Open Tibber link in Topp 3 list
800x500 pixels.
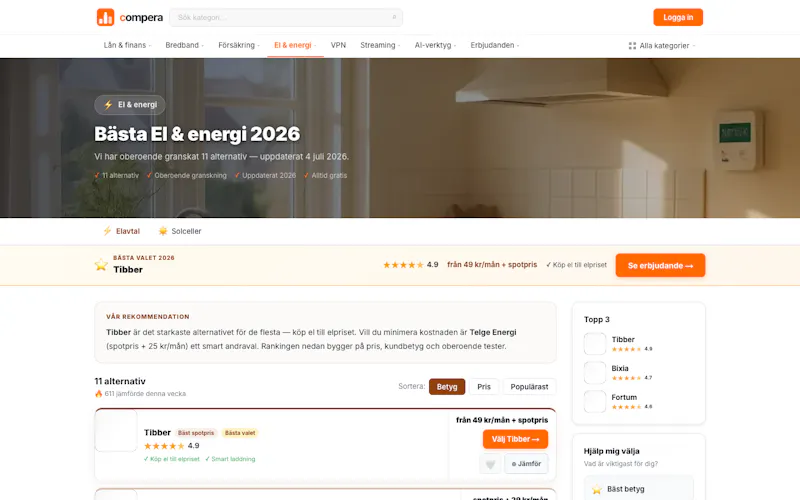point(623,339)
